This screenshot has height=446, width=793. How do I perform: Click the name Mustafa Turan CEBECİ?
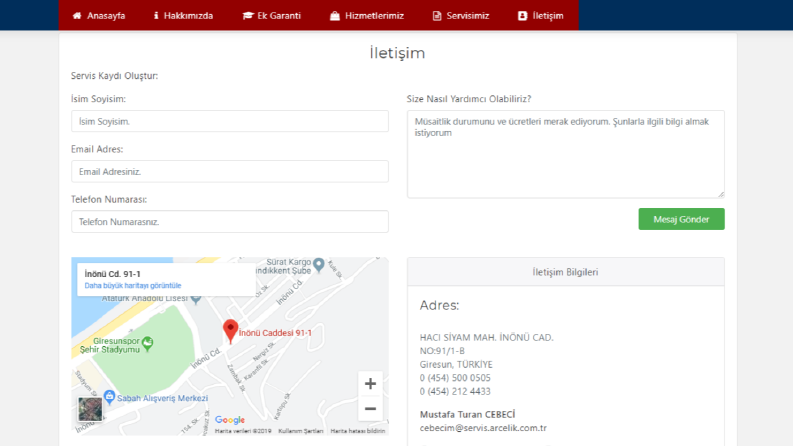point(467,414)
